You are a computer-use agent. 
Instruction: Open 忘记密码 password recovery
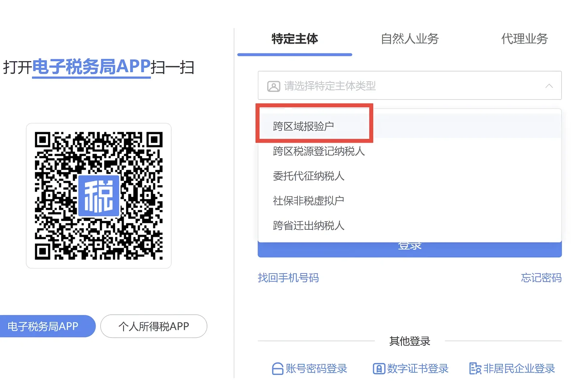point(540,278)
